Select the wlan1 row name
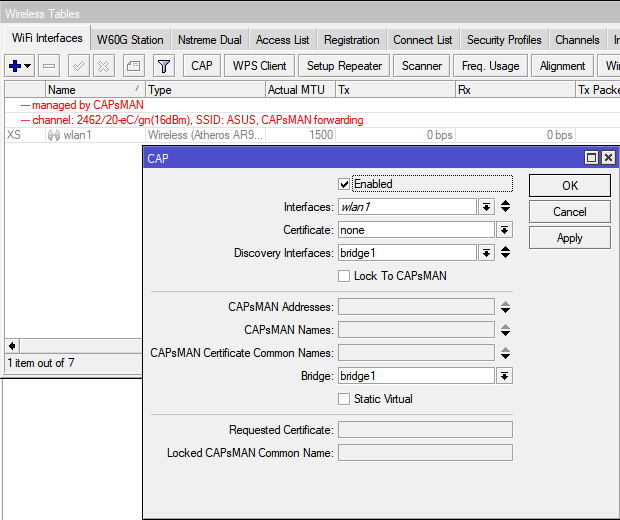Image resolution: width=620 pixels, height=520 pixels. (x=78, y=135)
